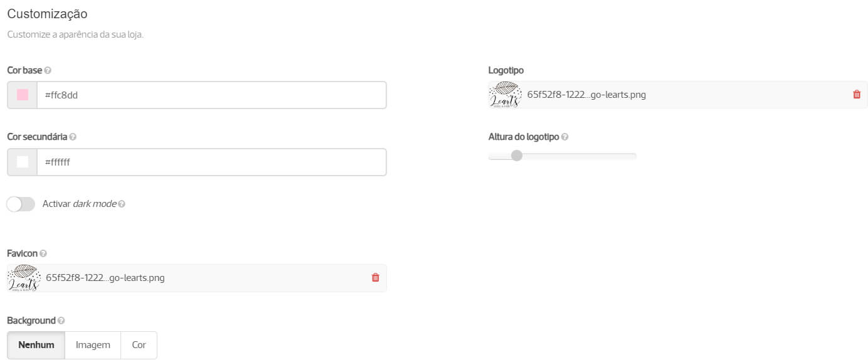Click the Altura do logotipo slider handle
Screen dimensions: 868x360
tap(517, 156)
